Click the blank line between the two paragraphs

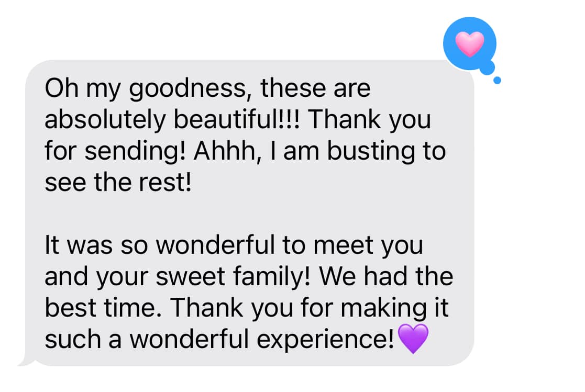click(236, 215)
